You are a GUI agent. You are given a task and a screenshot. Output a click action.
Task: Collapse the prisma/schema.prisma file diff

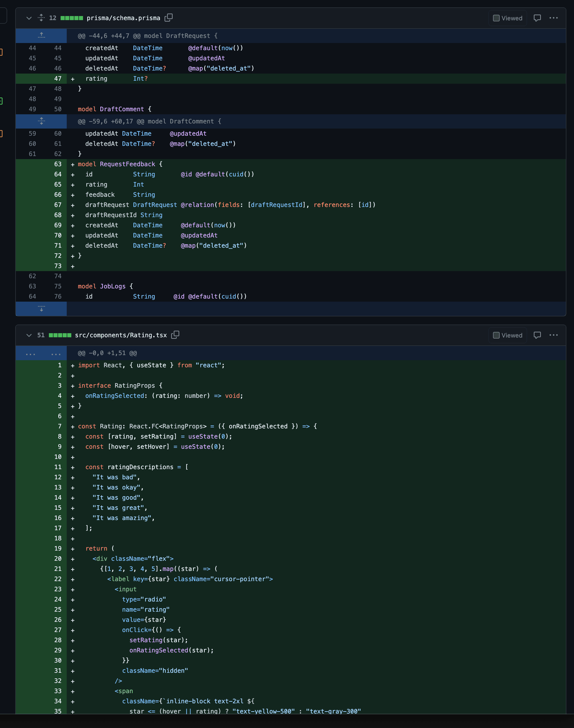click(29, 18)
